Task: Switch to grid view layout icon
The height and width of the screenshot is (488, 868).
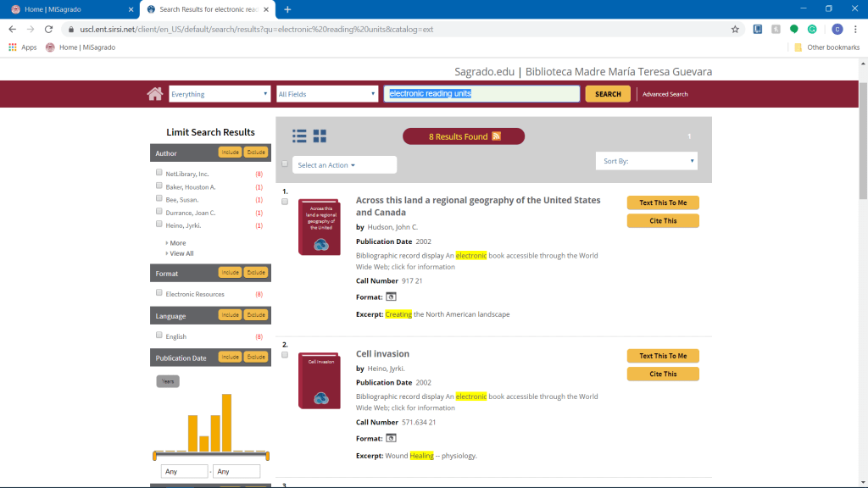Action: (x=320, y=136)
